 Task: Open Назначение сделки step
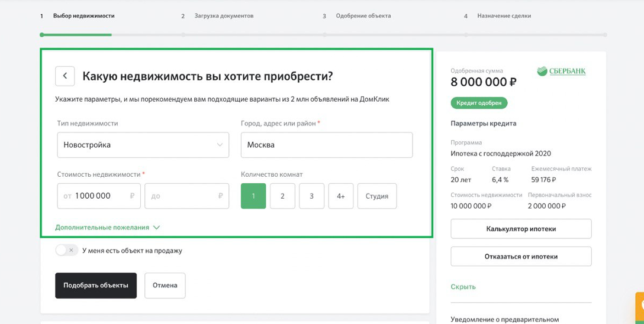point(504,16)
